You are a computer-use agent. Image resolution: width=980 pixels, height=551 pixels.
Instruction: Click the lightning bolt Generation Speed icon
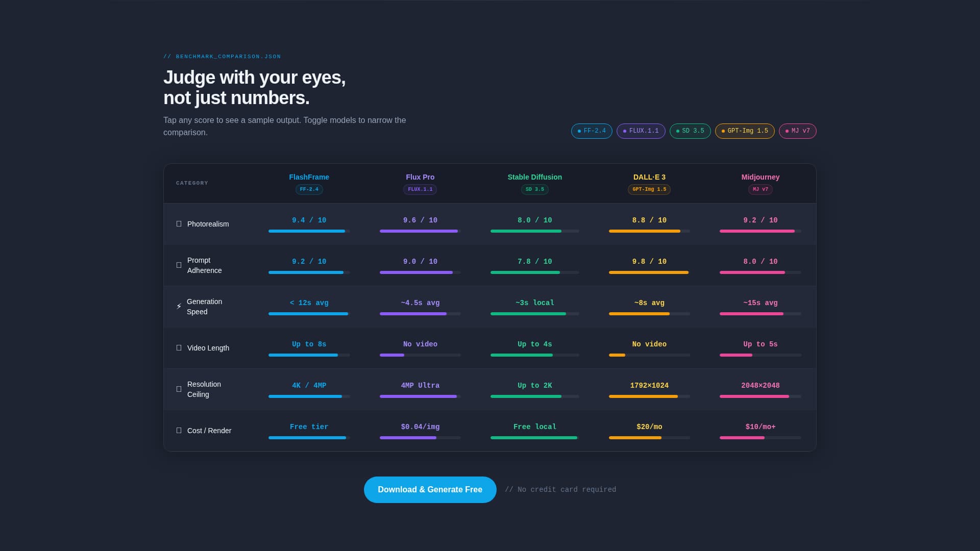pyautogui.click(x=179, y=306)
